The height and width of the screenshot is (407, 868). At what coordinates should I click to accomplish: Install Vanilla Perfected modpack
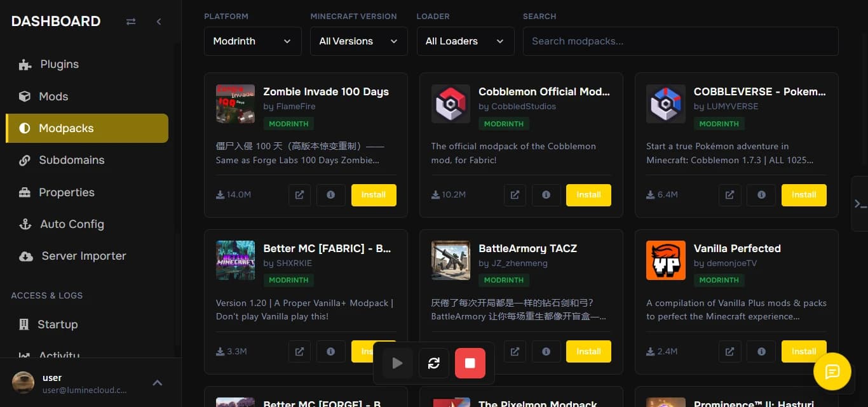[x=804, y=351]
